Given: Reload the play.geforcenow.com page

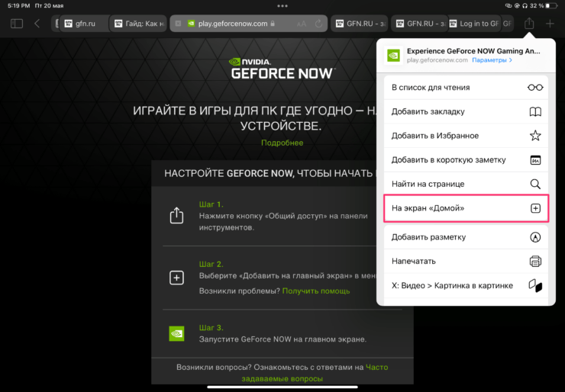Looking at the screenshot, I should [318, 24].
